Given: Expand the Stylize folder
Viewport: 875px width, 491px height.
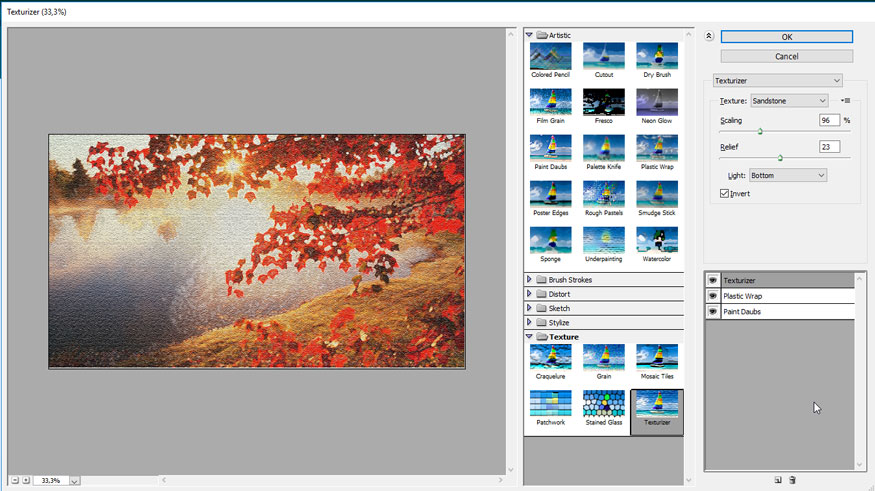Looking at the screenshot, I should tap(529, 322).
